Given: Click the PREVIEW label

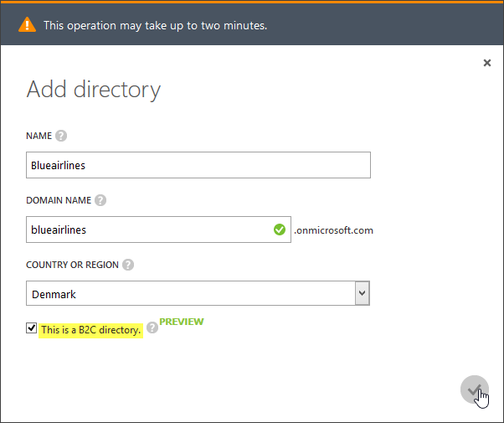Looking at the screenshot, I should [182, 322].
